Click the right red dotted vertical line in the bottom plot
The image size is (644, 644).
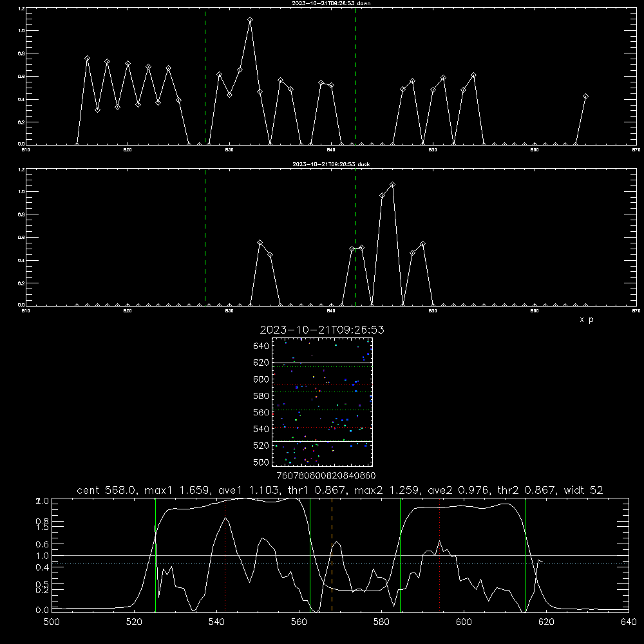(439, 555)
